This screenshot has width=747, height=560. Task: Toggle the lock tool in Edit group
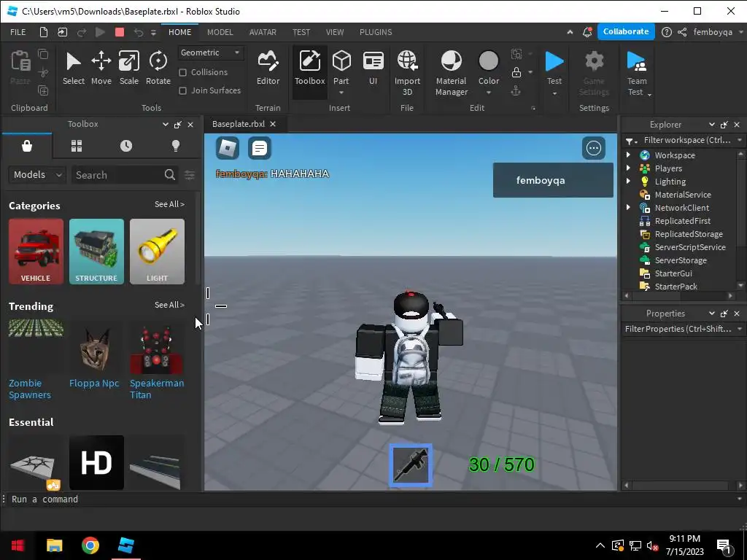point(516,72)
